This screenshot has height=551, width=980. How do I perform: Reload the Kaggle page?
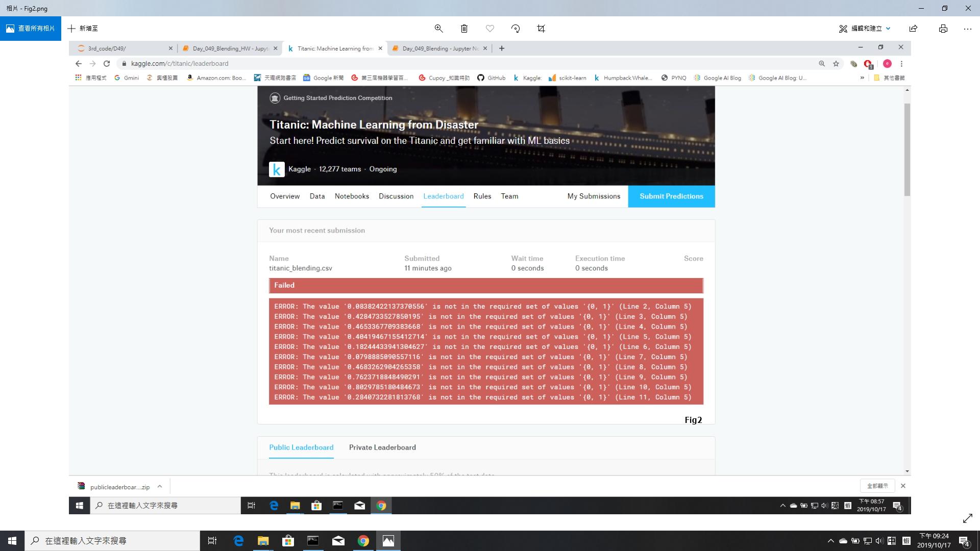[x=107, y=64]
